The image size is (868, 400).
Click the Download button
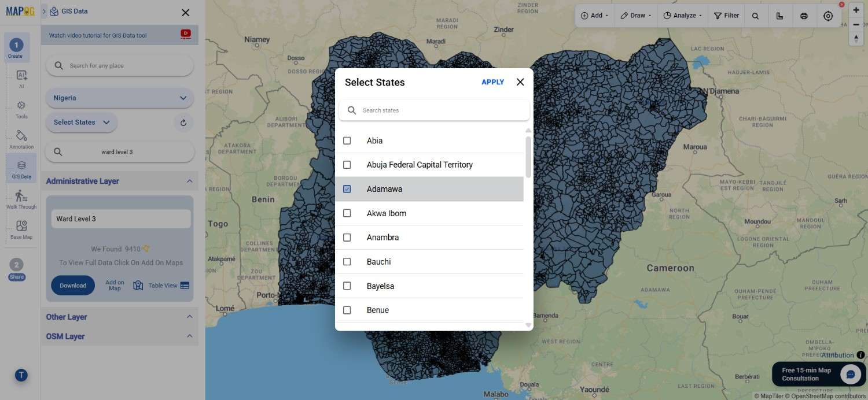(73, 286)
